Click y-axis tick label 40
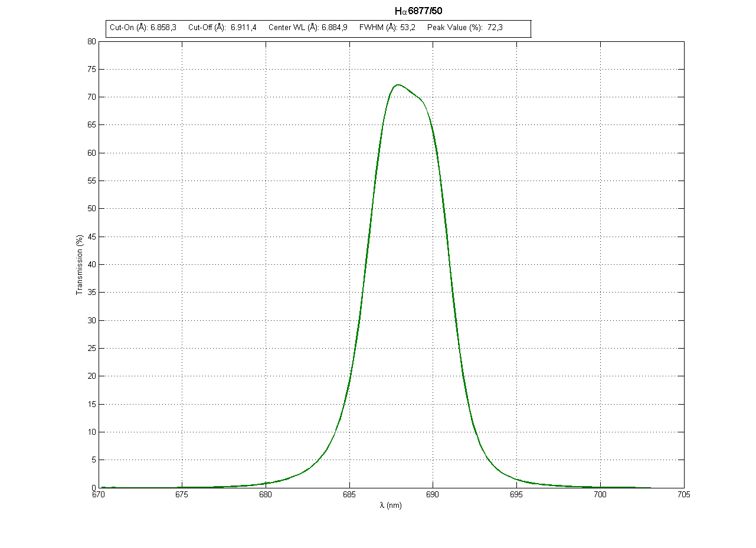This screenshot has width=756, height=548. tap(91, 264)
